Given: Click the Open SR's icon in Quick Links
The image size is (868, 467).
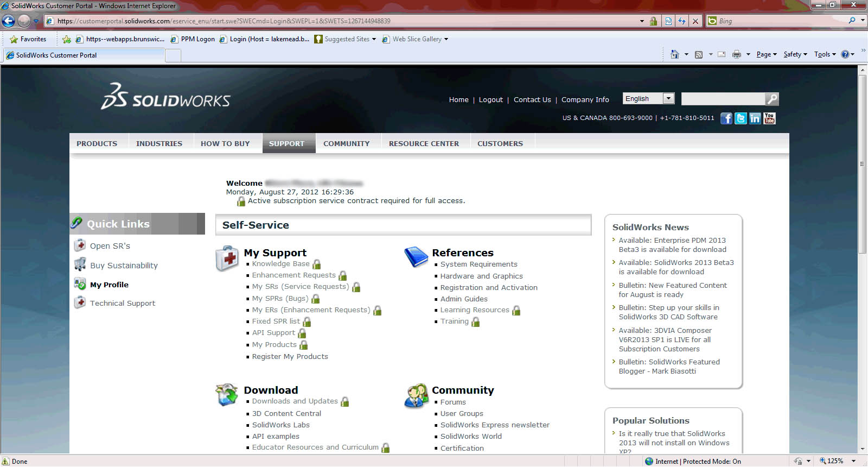Looking at the screenshot, I should [x=80, y=245].
